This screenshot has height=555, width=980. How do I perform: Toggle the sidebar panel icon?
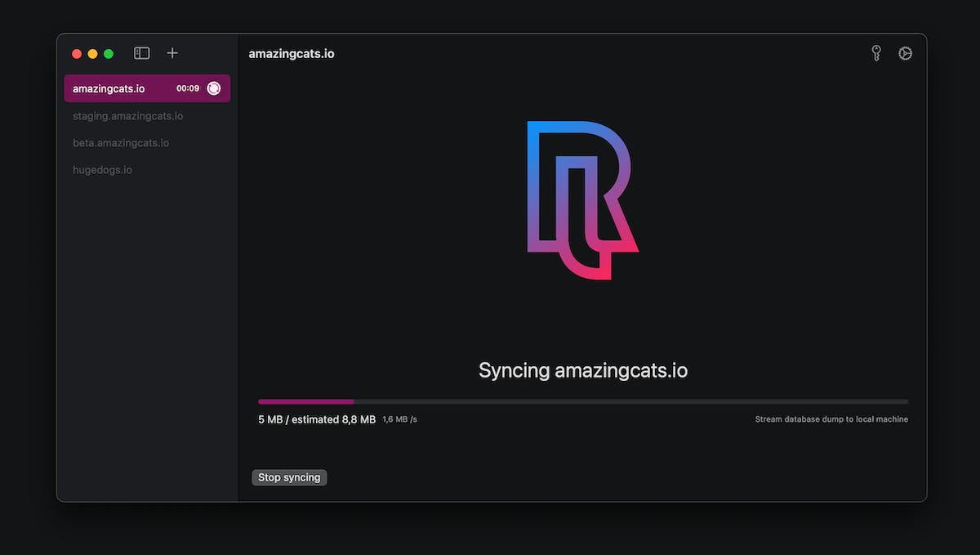pos(142,53)
